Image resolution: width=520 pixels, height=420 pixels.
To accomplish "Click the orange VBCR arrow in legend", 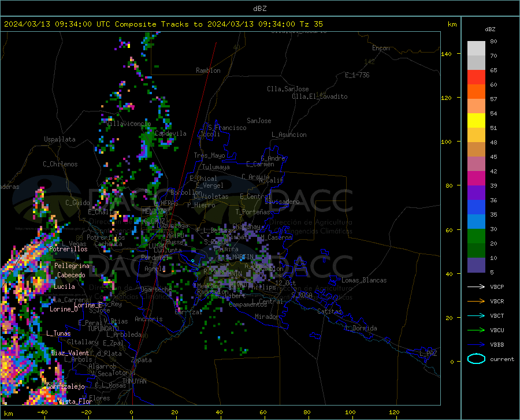I will pyautogui.click(x=476, y=302).
